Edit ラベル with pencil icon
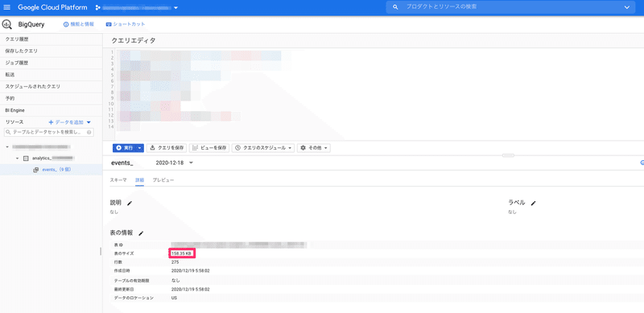The width and height of the screenshot is (644, 313). [533, 203]
